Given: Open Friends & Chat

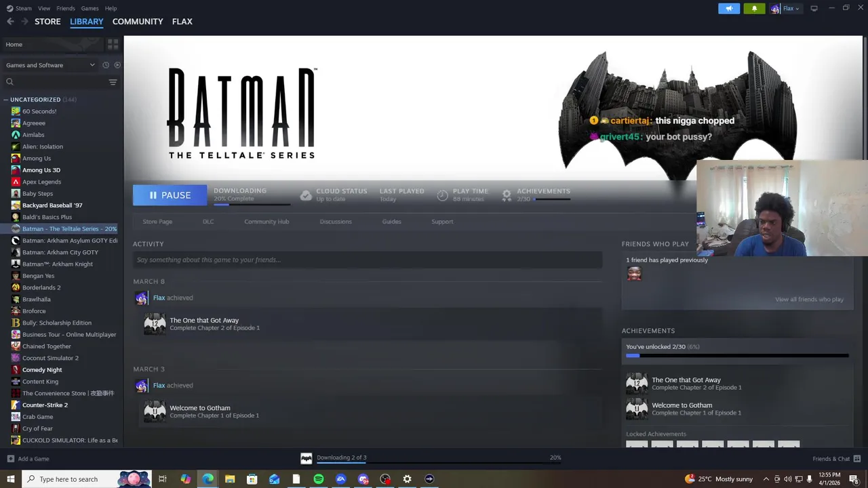Looking at the screenshot, I should pyautogui.click(x=837, y=459).
